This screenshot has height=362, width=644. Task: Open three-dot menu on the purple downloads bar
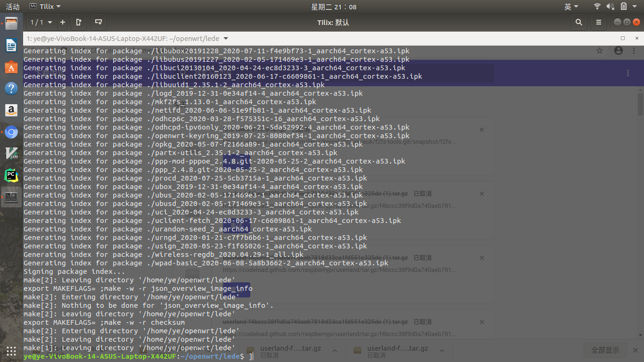pos(628,73)
